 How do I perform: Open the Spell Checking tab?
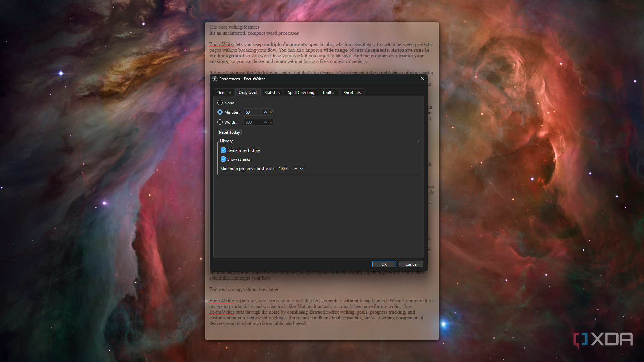[301, 92]
